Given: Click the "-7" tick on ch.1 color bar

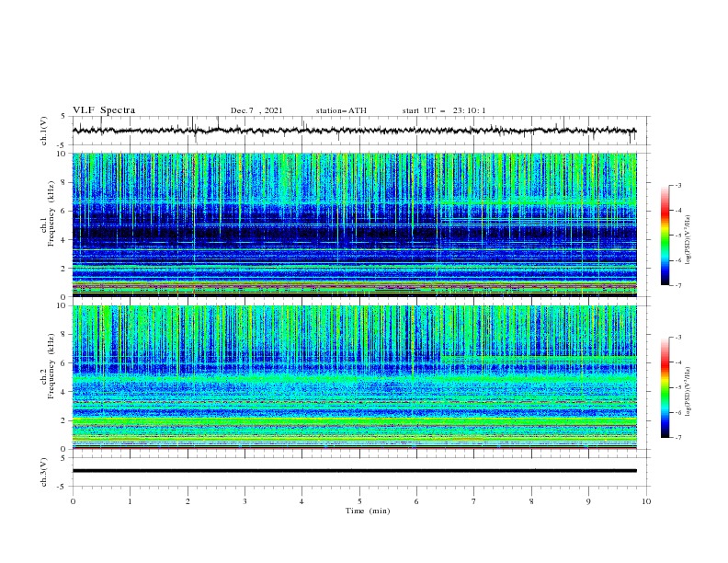Looking at the screenshot, I should coord(678,285).
